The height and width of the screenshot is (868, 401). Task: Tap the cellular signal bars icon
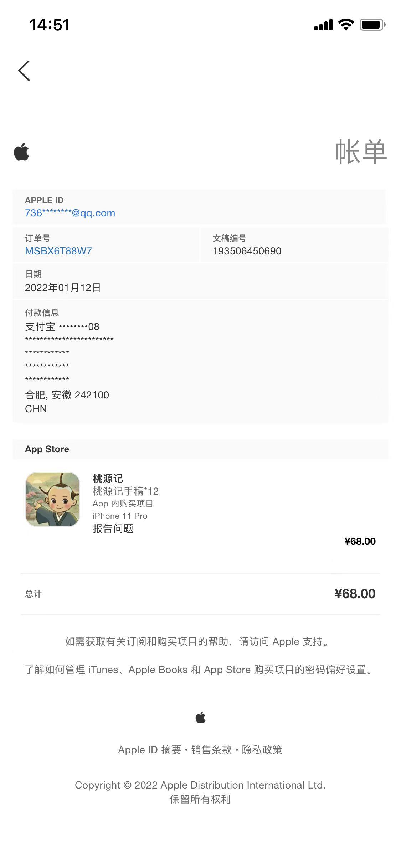coord(323,25)
